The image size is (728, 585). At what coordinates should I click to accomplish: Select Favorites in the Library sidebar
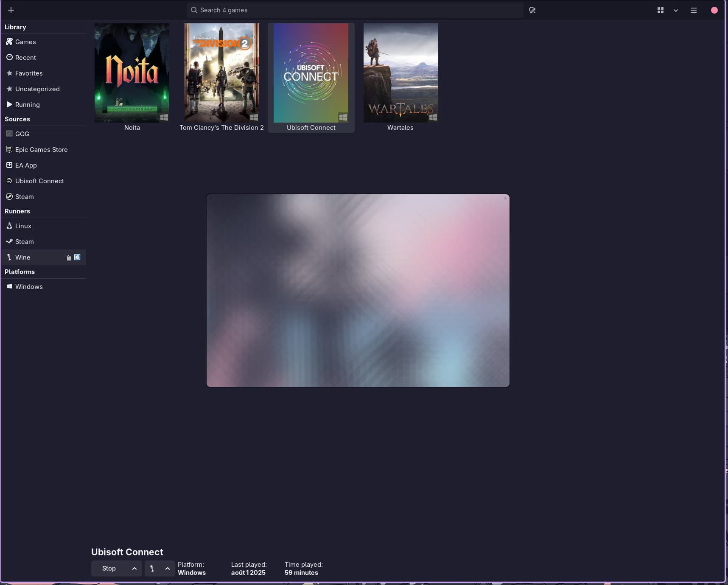(x=29, y=73)
